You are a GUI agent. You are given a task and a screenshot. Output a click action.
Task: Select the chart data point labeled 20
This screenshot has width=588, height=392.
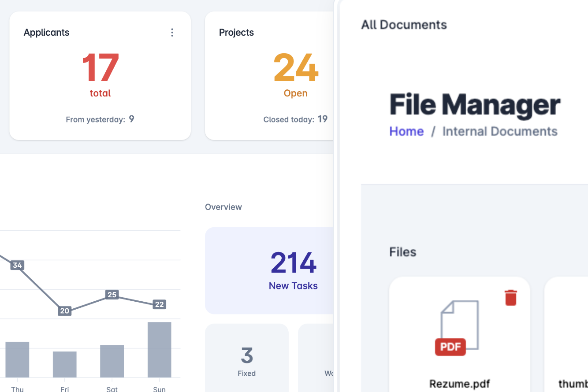[x=65, y=311]
